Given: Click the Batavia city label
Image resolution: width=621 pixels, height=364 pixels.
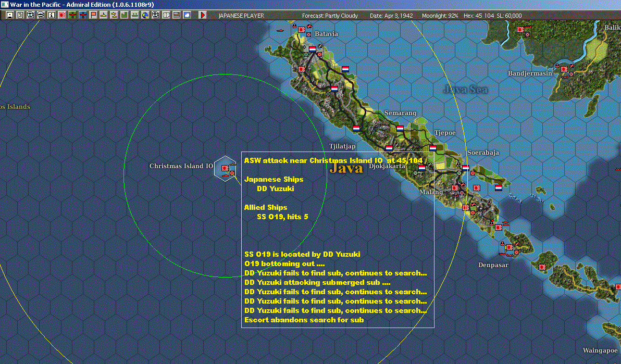Looking at the screenshot, I should click(326, 34).
